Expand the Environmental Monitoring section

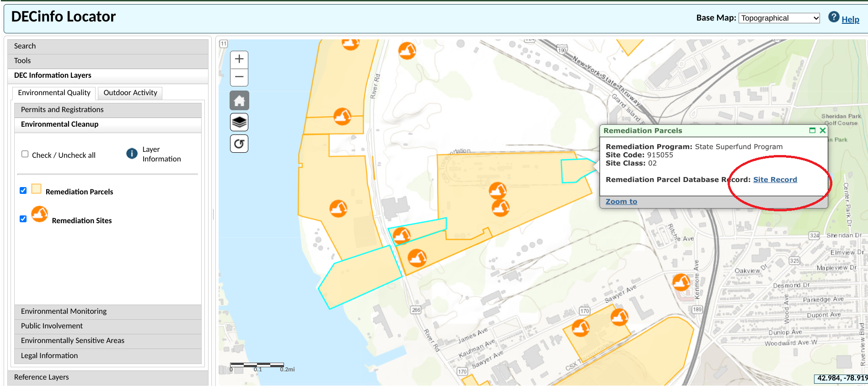pyautogui.click(x=108, y=311)
